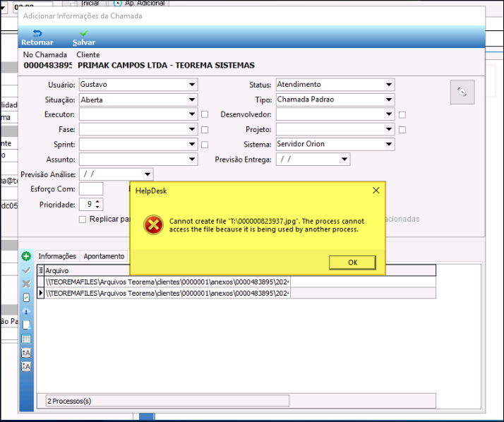The height and width of the screenshot is (422, 504).
Task: Decrease Prioridade with down stepper arrow
Action: (97, 207)
